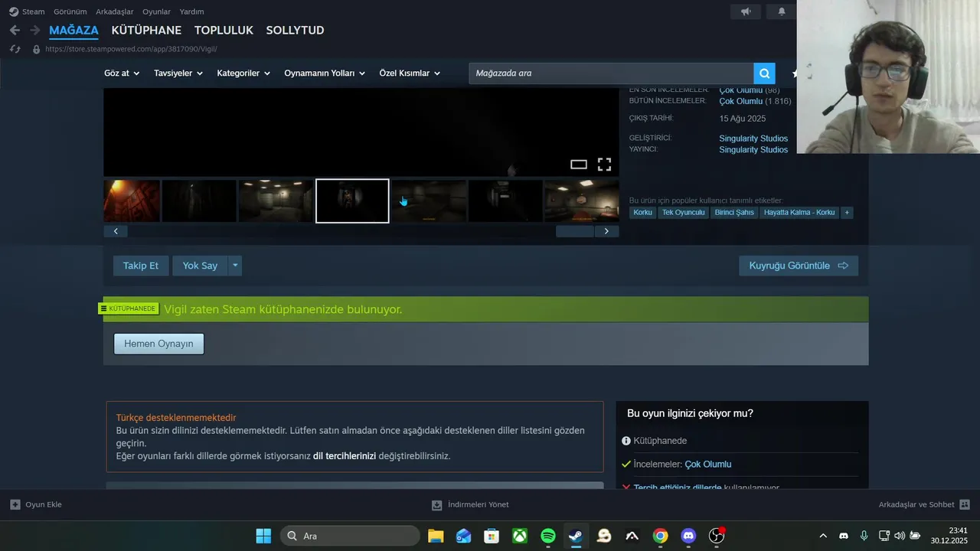Click the Arkadaşlar ve Sohbet chat icon
Image resolution: width=980 pixels, height=551 pixels.
coord(965,504)
